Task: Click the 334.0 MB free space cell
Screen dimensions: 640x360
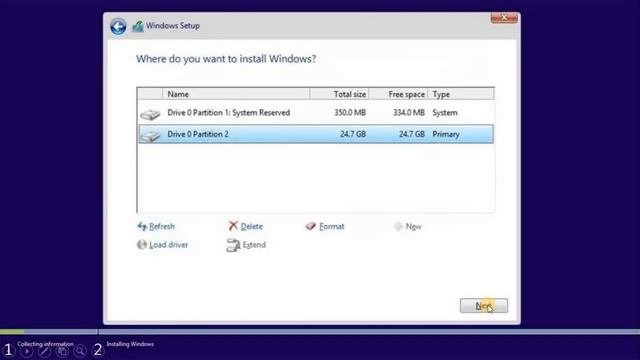Action: 409,113
